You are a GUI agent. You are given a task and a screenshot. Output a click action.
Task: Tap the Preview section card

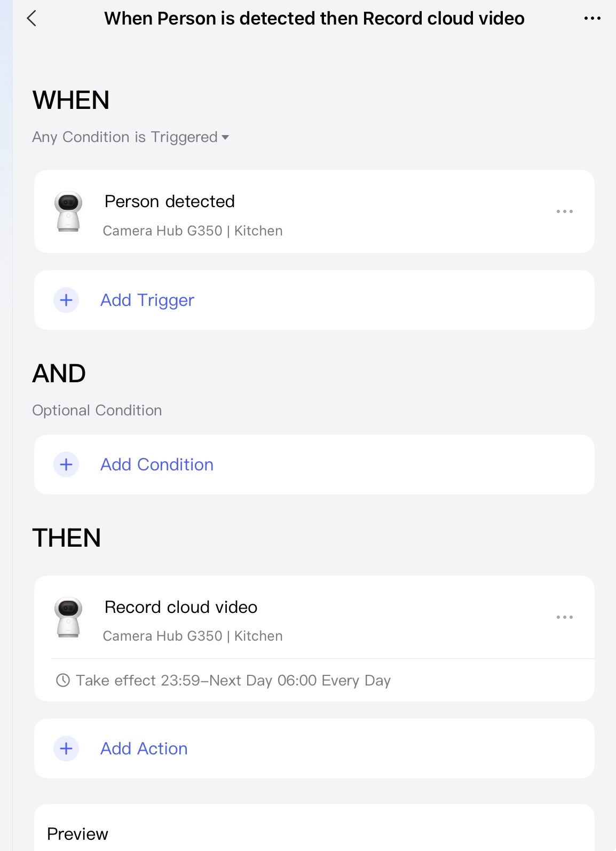314,830
